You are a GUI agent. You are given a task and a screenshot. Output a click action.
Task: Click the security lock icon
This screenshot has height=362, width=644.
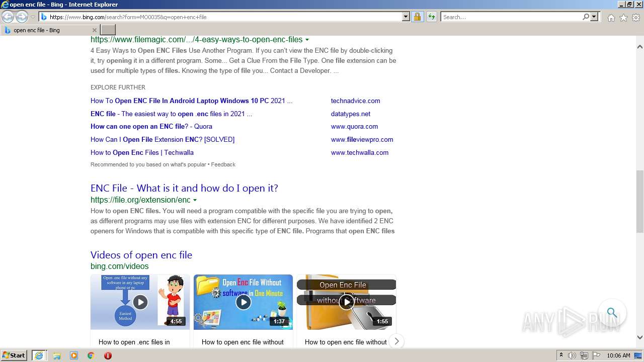coord(417,17)
